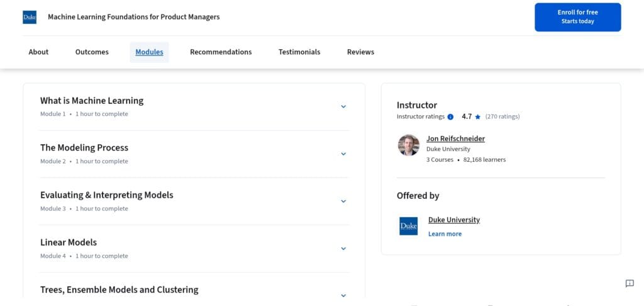Open Recommendations tab
This screenshot has height=306, width=644.
221,52
